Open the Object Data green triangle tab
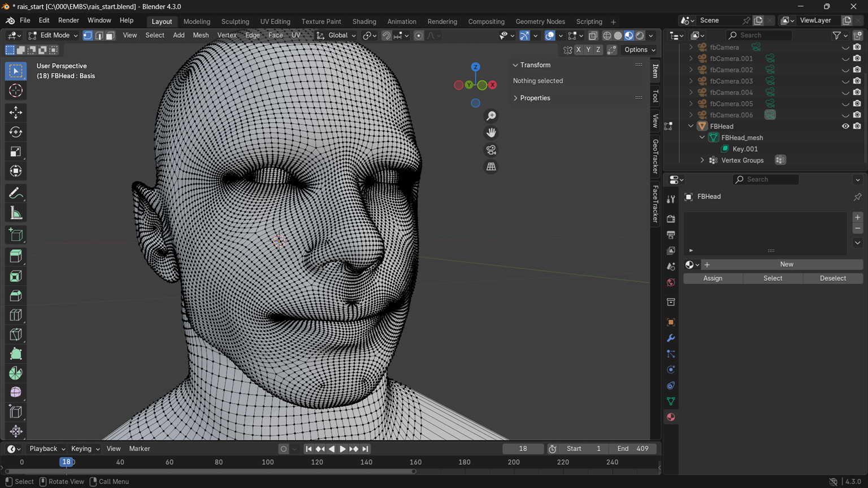Screen dimensions: 868x488 (671, 402)
